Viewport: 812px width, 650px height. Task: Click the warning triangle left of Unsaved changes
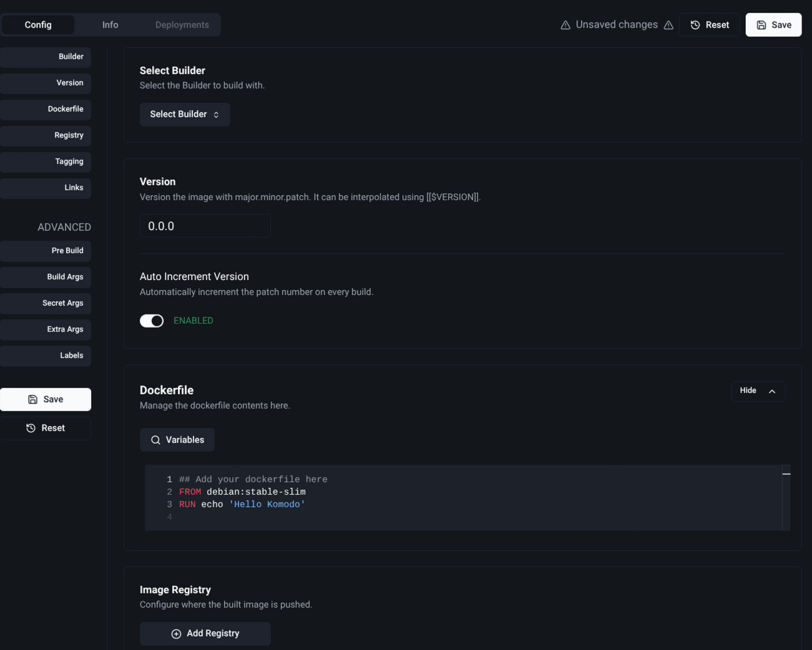pyautogui.click(x=565, y=25)
